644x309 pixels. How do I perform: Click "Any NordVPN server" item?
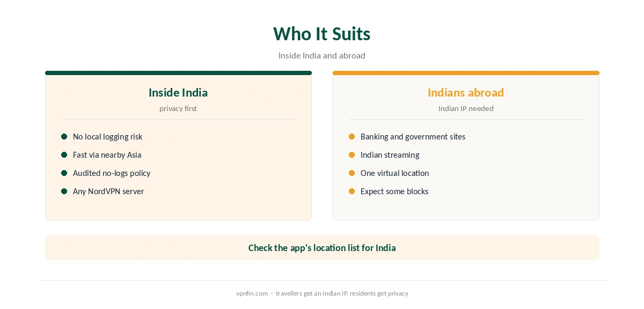pos(108,192)
